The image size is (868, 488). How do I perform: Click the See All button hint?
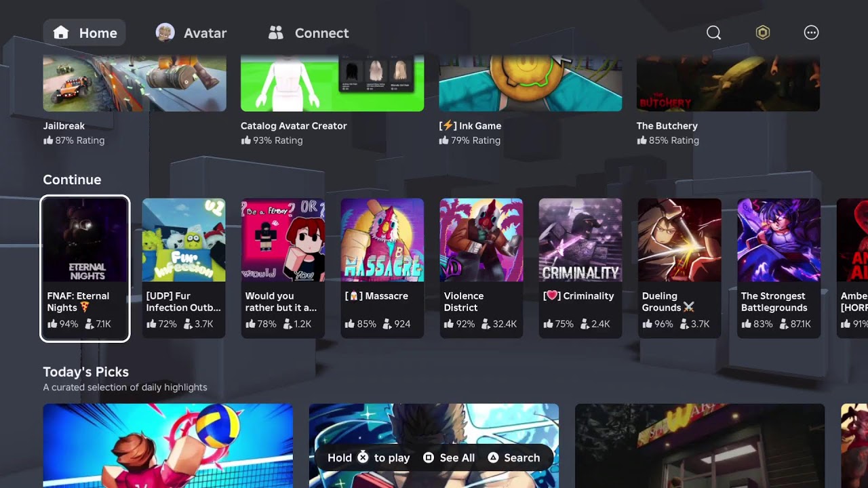[x=449, y=457]
